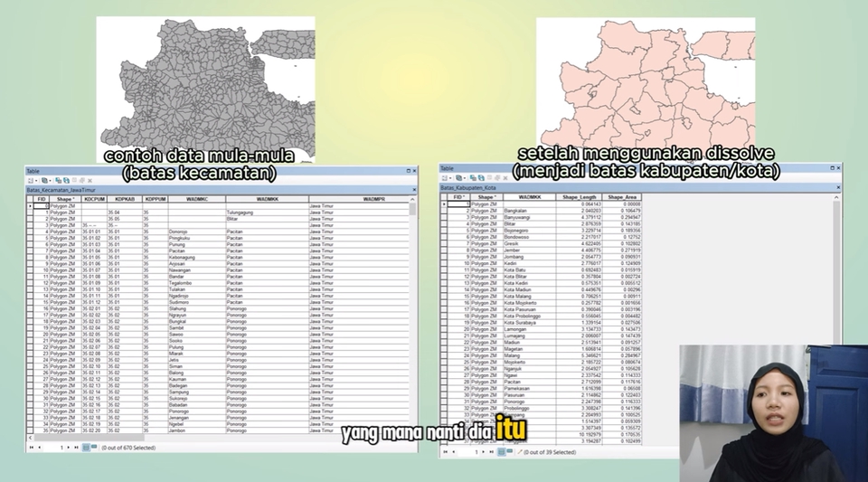Click Zoom To Selected icon in right table
This screenshot has height=482, width=868.
click(496, 178)
